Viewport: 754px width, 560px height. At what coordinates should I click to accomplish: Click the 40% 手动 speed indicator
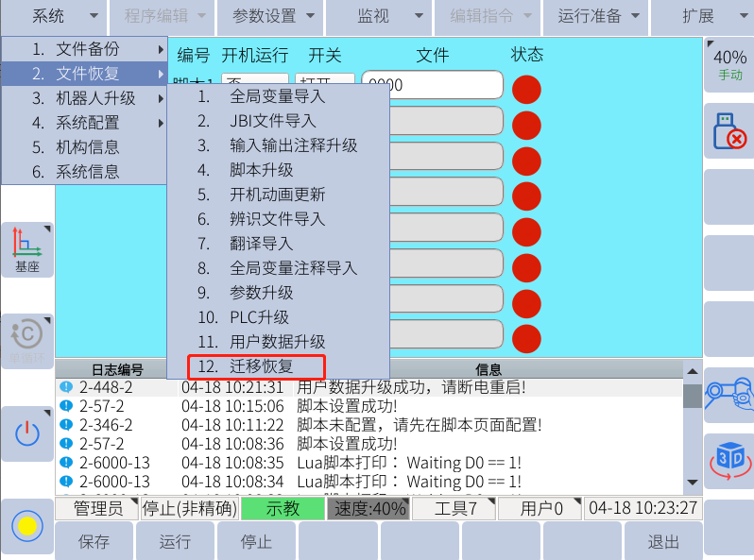(728, 63)
